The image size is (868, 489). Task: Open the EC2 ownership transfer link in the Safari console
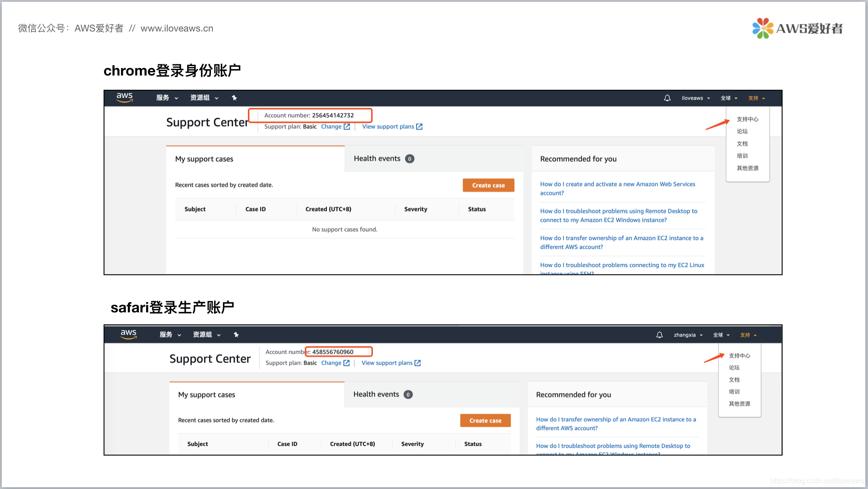pyautogui.click(x=616, y=424)
